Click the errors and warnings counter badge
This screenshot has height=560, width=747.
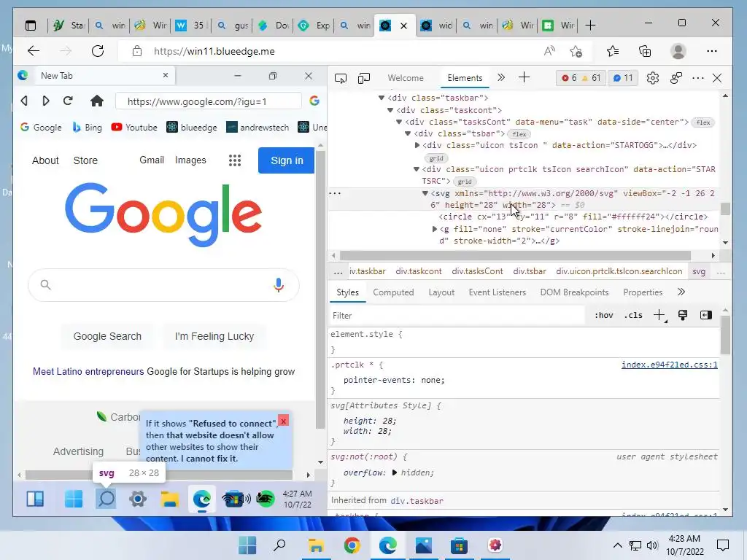point(581,78)
